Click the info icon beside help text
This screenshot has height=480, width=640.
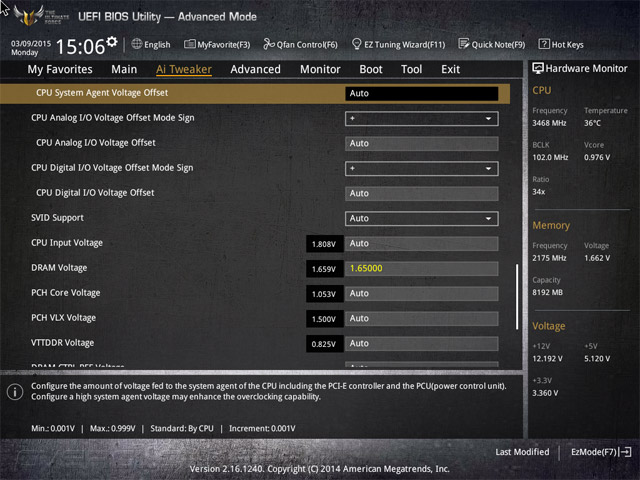click(15, 392)
